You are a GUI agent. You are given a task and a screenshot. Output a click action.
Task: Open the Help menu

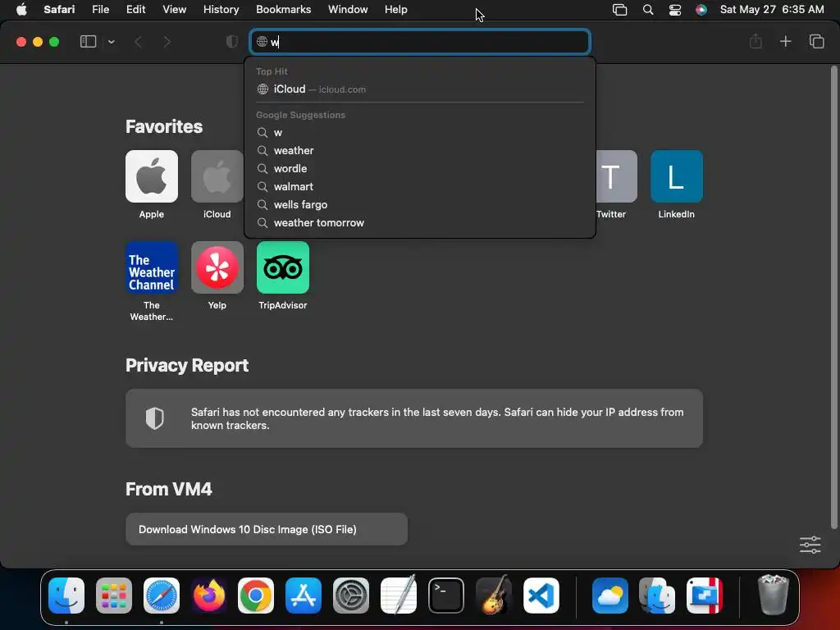pyautogui.click(x=396, y=10)
